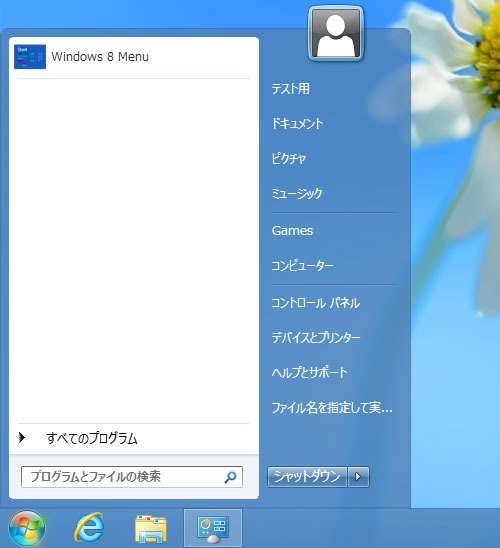Open コンピューター
This screenshot has width=500, height=548.
303,266
